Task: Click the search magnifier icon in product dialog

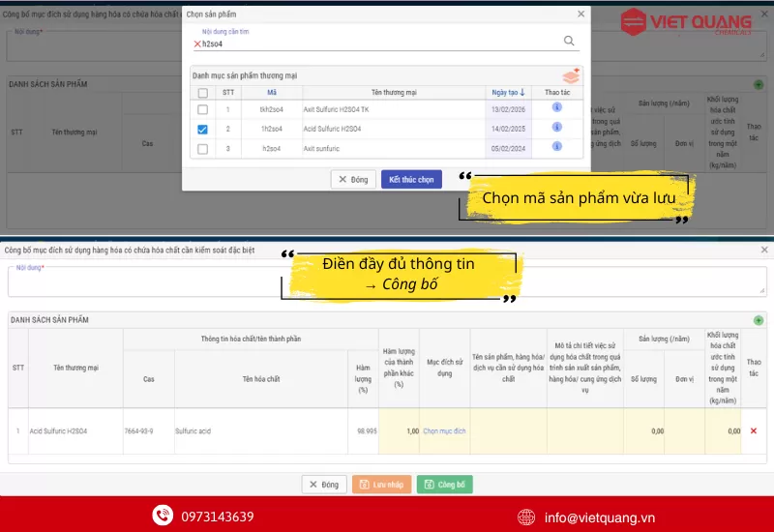Action: pyautogui.click(x=569, y=41)
